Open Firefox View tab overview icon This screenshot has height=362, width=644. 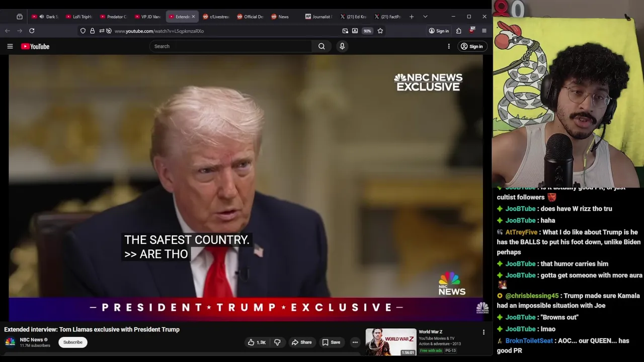point(20,17)
